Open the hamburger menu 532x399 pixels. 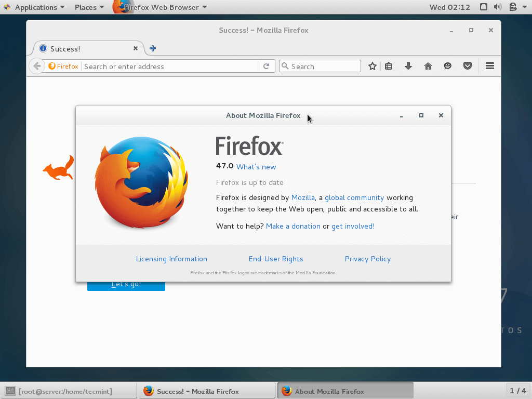pyautogui.click(x=489, y=66)
